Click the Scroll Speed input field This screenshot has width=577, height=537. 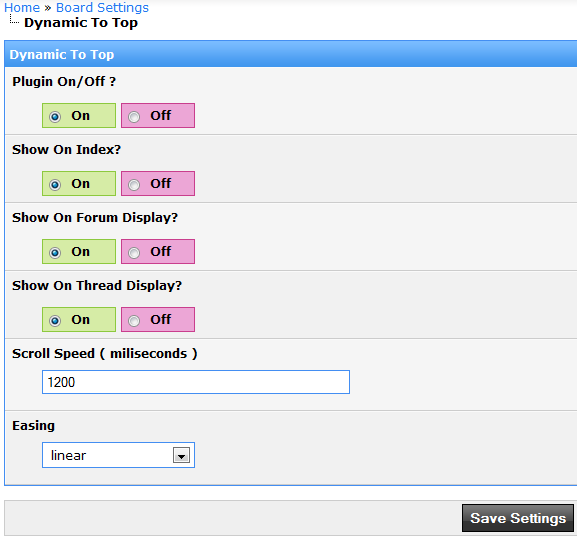196,382
